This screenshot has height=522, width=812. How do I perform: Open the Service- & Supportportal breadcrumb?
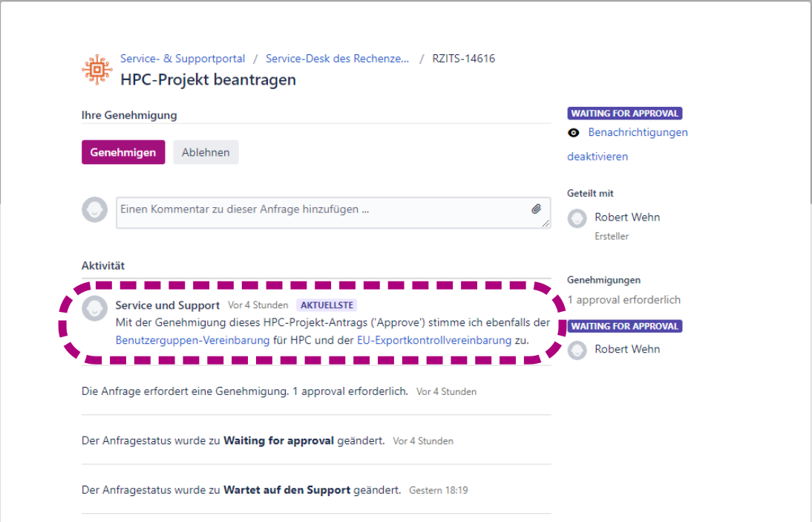coord(183,59)
